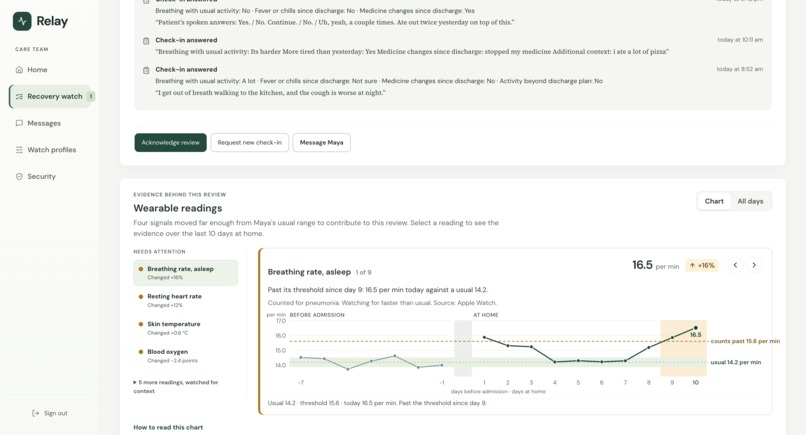Click the Acknowledge review button

[x=171, y=142]
